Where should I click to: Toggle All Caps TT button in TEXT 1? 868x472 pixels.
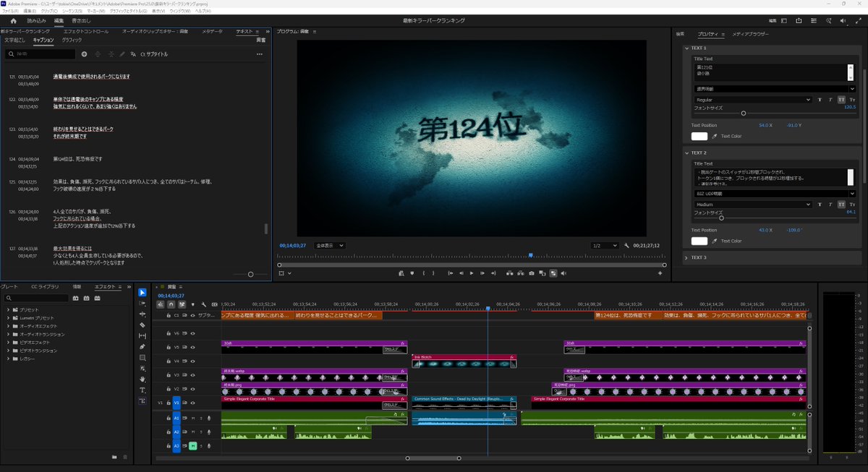tap(841, 100)
